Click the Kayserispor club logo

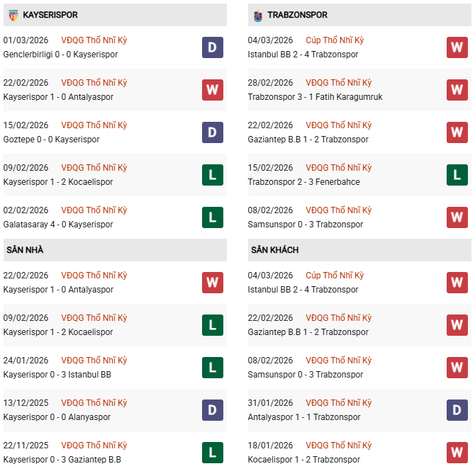[13, 15]
